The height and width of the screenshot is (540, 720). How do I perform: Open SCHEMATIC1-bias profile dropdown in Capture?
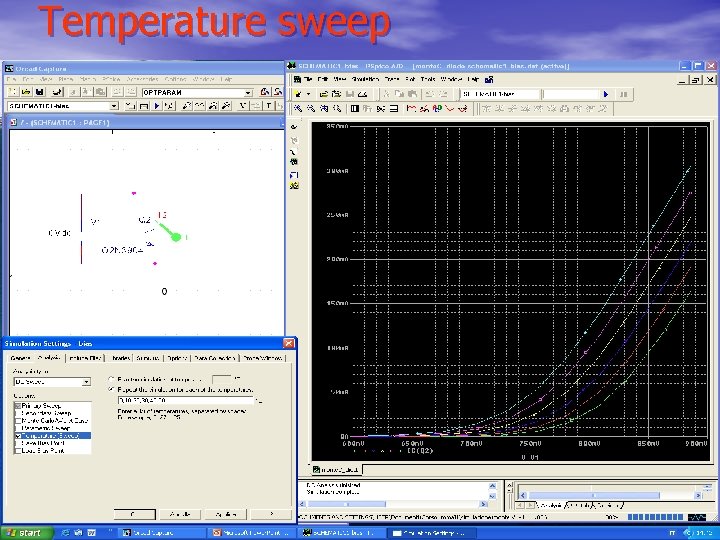click(x=114, y=106)
